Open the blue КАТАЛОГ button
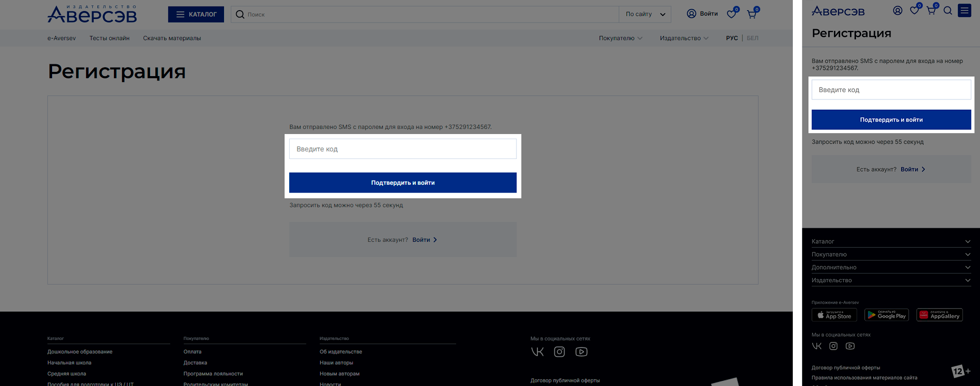 [196, 14]
